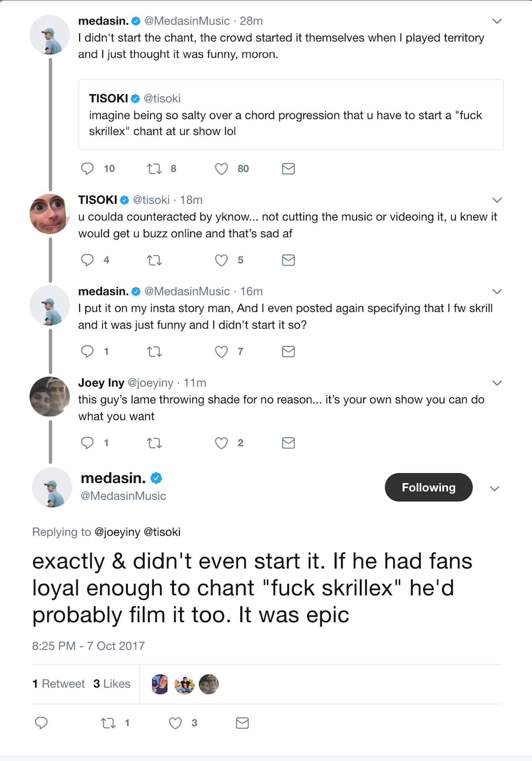Toggle the Following button for medasin
532x761 pixels.
coord(428,487)
